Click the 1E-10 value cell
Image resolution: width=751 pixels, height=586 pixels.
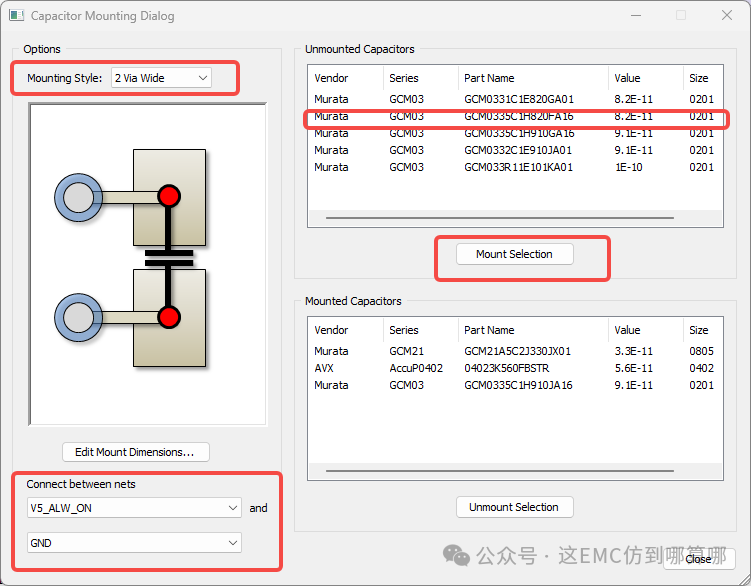tap(629, 167)
